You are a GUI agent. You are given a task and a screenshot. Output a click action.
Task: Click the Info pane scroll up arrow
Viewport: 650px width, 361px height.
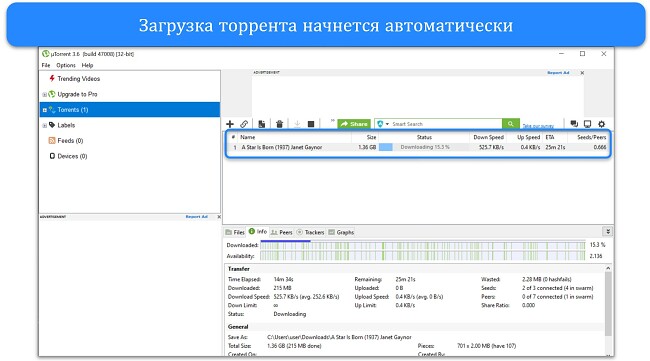[x=608, y=269]
